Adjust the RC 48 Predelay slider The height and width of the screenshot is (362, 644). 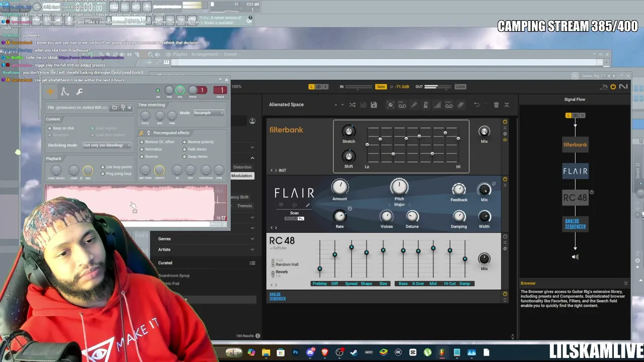click(319, 268)
